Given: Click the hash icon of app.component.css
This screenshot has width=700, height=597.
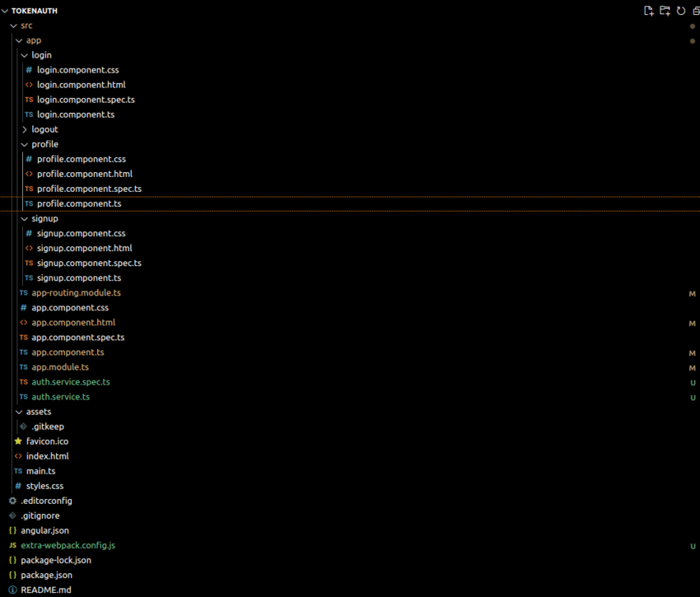Looking at the screenshot, I should pos(24,308).
